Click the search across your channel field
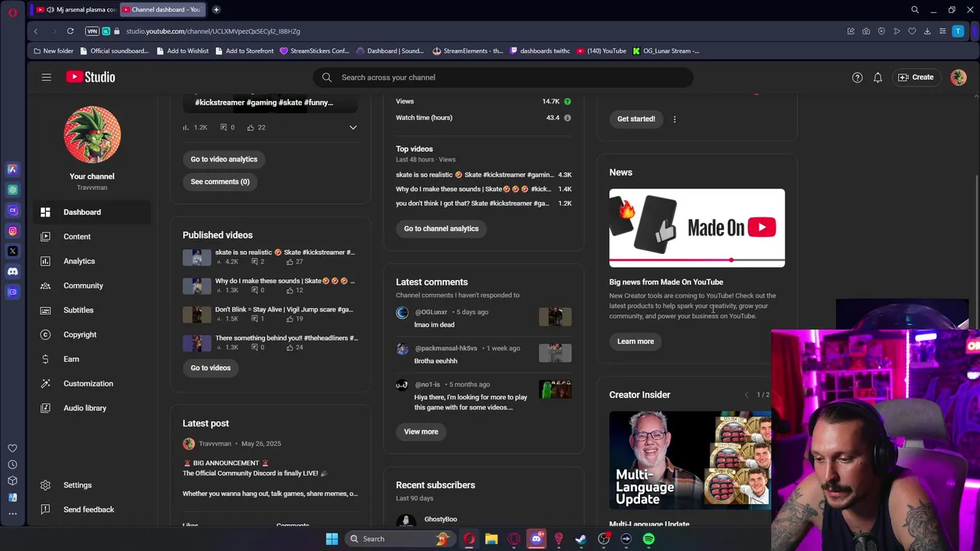 click(503, 77)
